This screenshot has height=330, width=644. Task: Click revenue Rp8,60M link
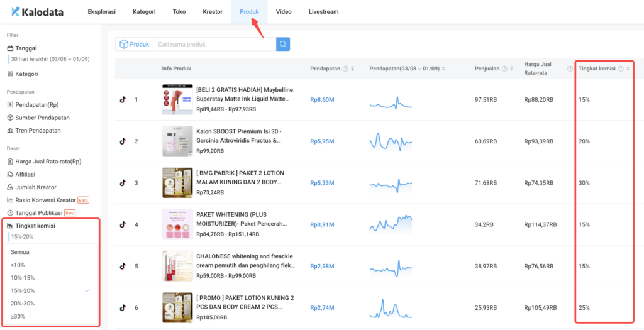point(322,100)
